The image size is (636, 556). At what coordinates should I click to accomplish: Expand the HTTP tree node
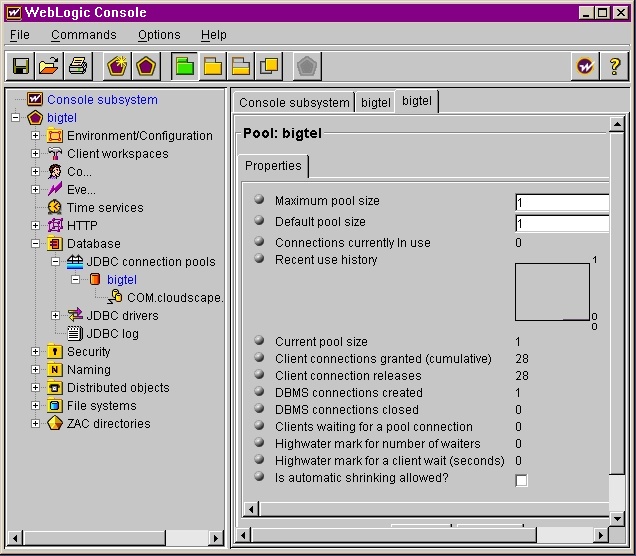coord(35,225)
